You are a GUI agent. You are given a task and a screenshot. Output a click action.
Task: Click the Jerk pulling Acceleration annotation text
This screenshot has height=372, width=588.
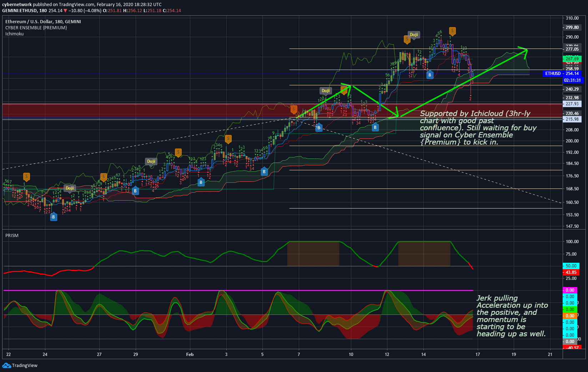(x=512, y=316)
